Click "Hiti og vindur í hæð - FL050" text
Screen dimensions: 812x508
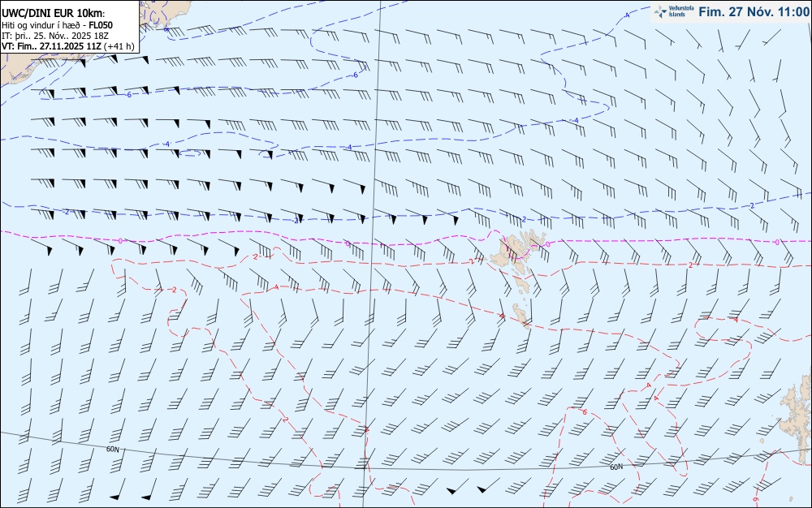pos(57,25)
